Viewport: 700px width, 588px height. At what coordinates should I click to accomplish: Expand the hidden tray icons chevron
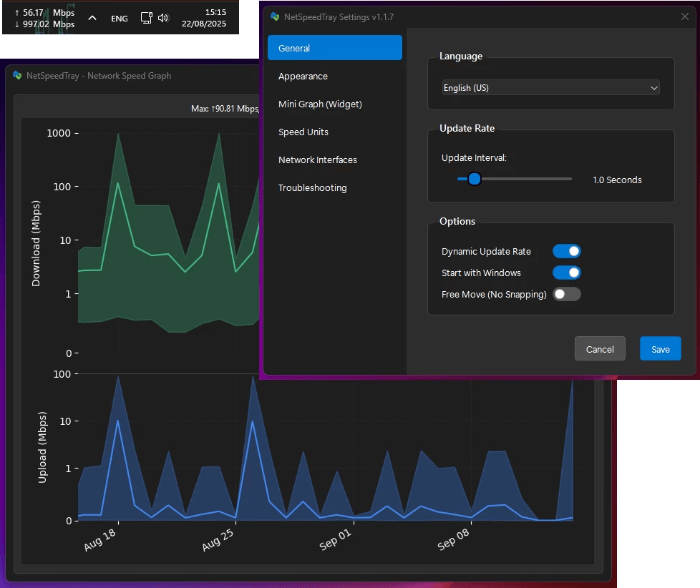pyautogui.click(x=92, y=18)
